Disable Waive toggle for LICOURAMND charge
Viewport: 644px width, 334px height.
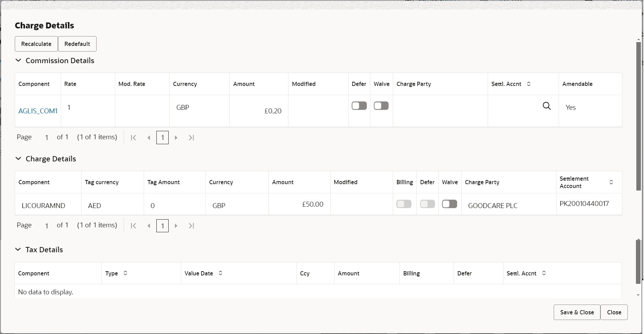(x=449, y=203)
